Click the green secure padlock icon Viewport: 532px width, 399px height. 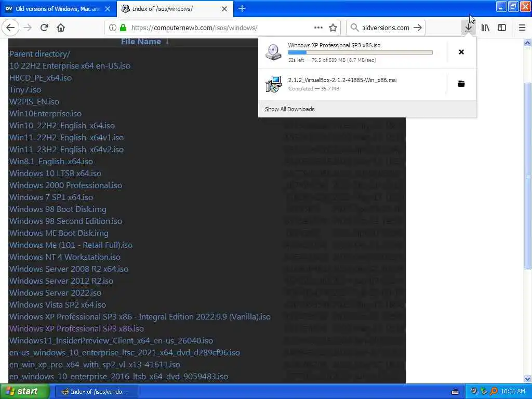(x=123, y=28)
